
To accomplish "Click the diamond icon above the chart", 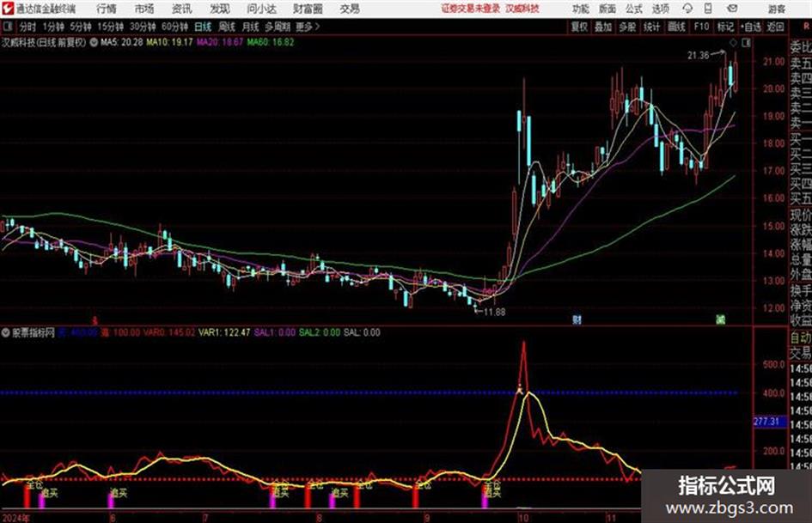I will (x=733, y=43).
